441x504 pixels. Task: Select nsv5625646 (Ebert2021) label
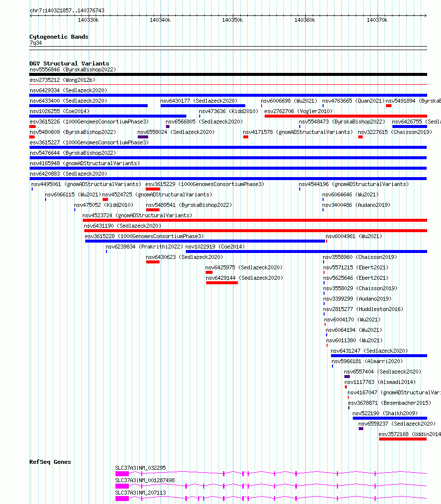356,278
